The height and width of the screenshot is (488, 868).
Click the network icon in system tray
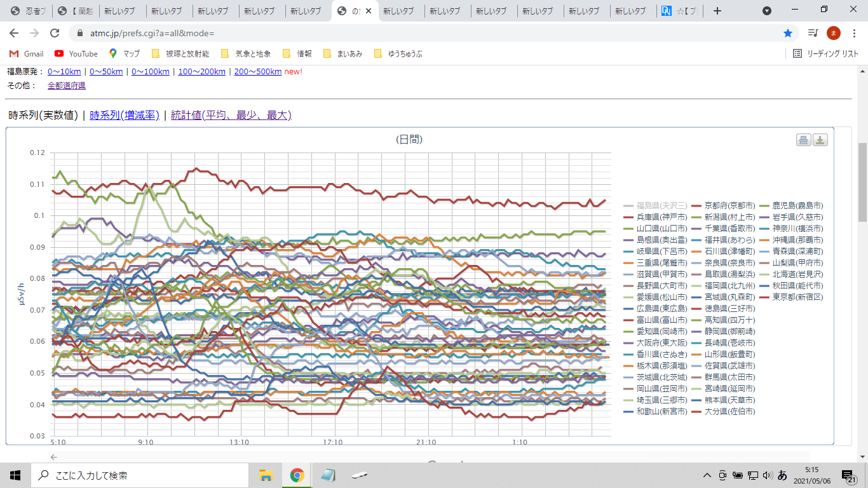click(x=752, y=475)
